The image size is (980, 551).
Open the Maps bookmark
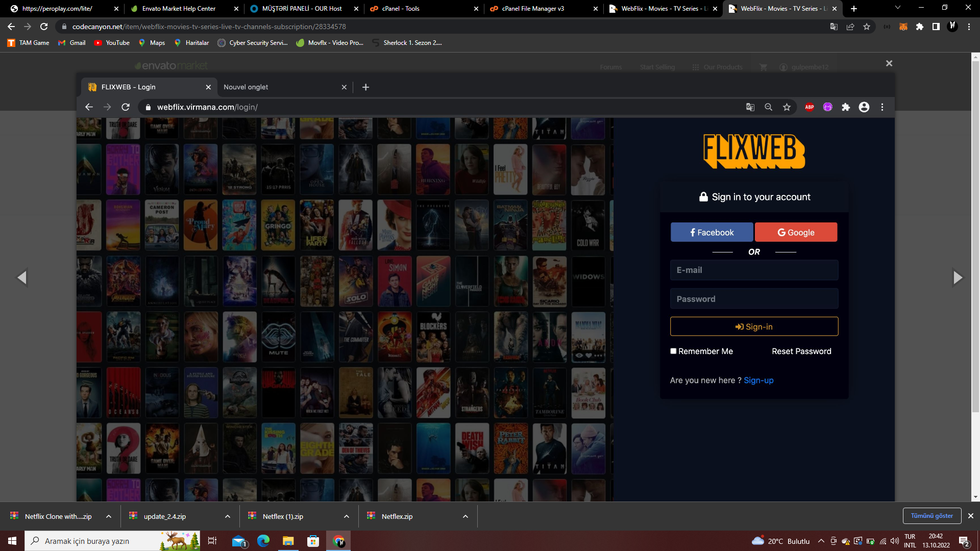152,43
